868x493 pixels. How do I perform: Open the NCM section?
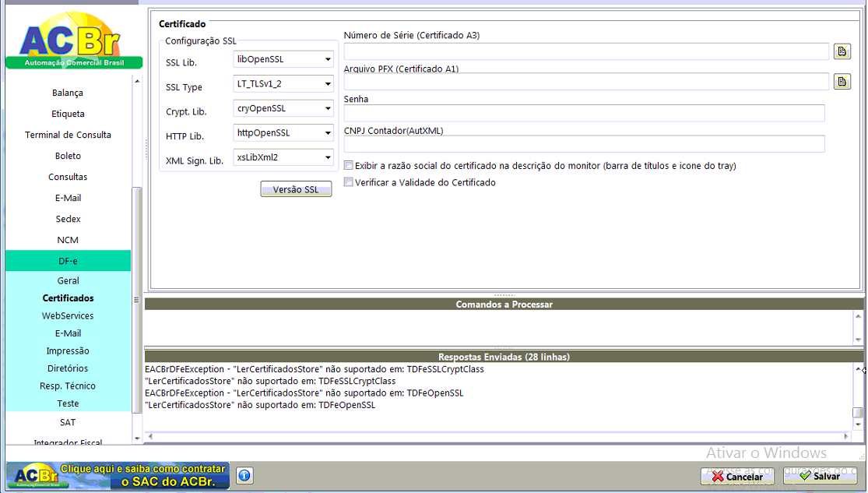68,240
